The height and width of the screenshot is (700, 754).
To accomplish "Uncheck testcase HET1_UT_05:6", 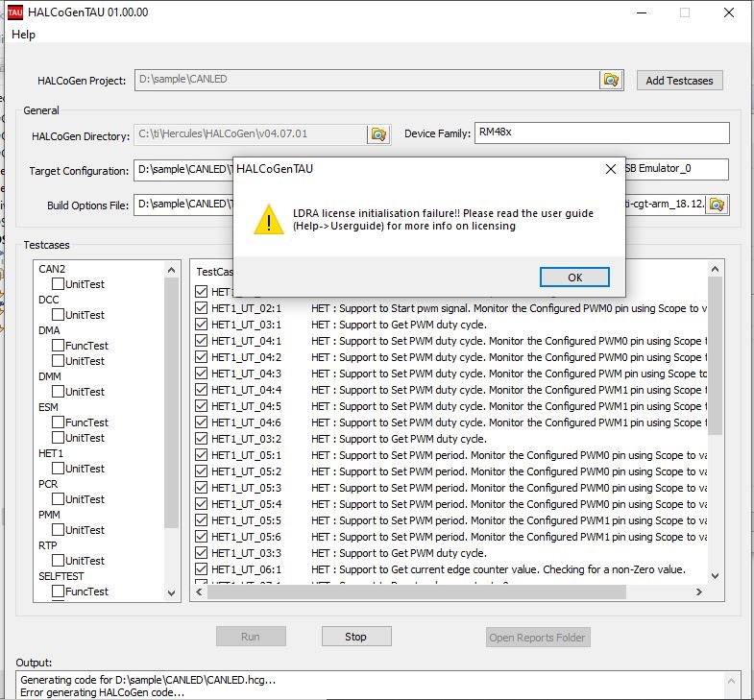I will 202,537.
